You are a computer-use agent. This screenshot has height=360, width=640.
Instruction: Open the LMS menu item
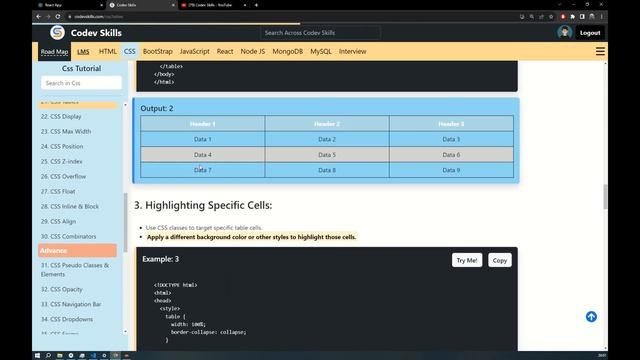click(x=83, y=51)
